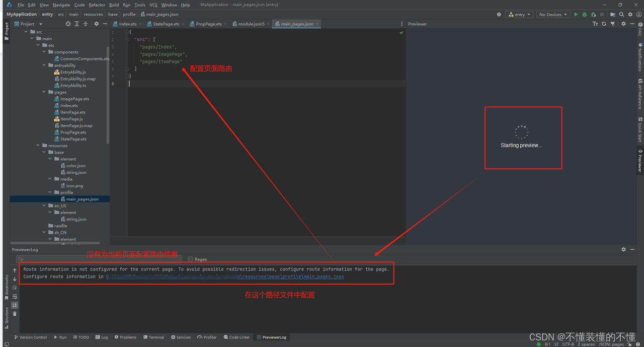Collapse the components folder
The image size is (644, 347).
tap(44, 52)
